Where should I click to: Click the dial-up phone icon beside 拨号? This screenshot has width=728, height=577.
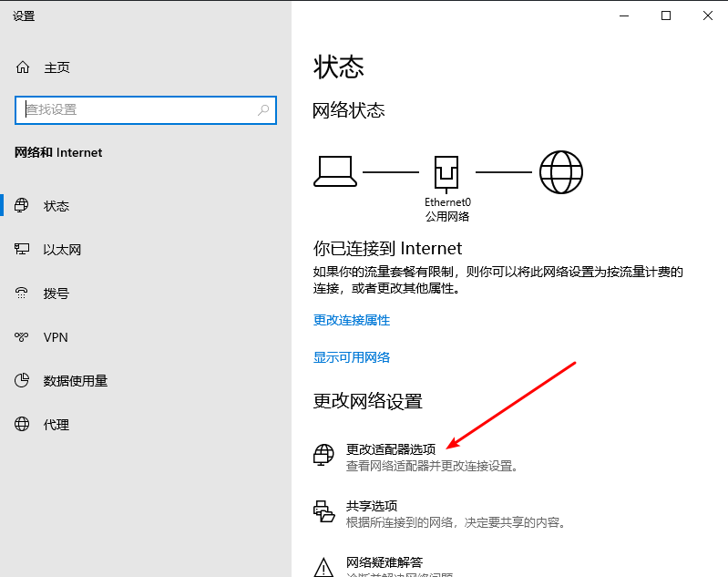coord(21,293)
